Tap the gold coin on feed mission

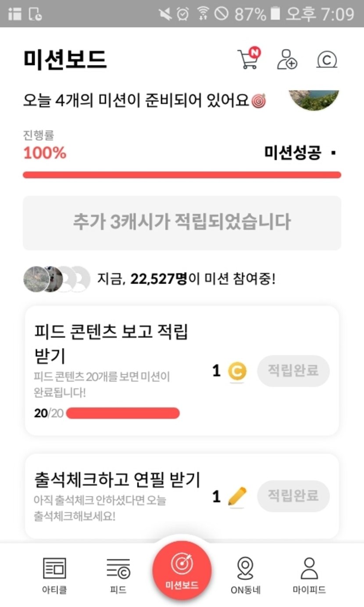pos(237,371)
